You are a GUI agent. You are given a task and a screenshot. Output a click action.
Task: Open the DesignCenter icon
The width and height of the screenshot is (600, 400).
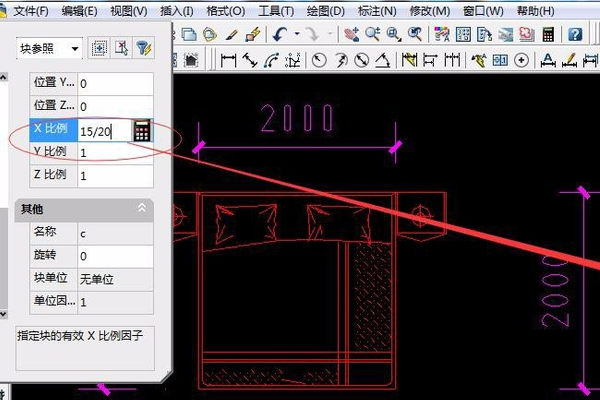[463, 34]
